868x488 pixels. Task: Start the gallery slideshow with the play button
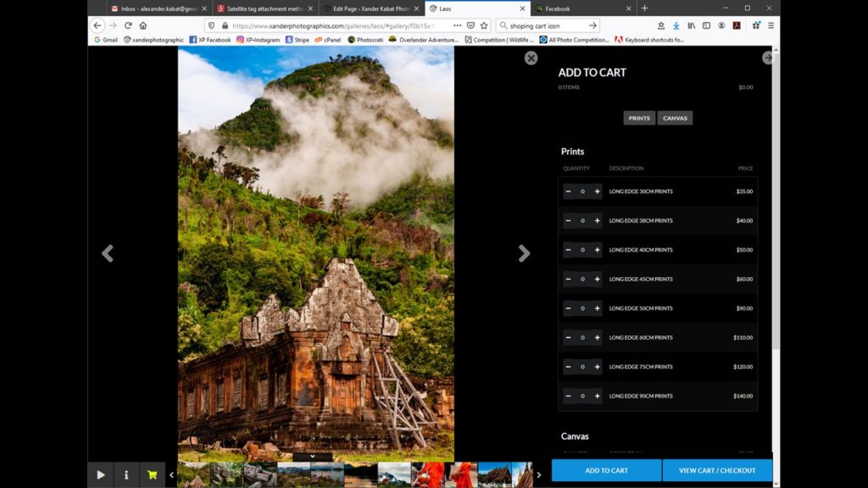tap(101, 474)
